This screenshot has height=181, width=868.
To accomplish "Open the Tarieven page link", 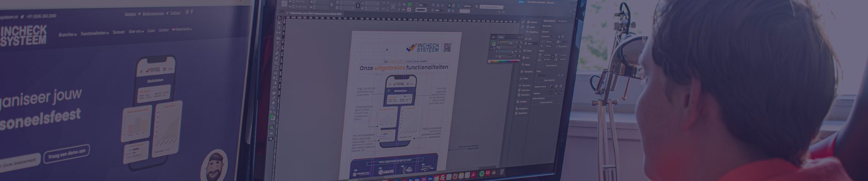I will click(118, 32).
